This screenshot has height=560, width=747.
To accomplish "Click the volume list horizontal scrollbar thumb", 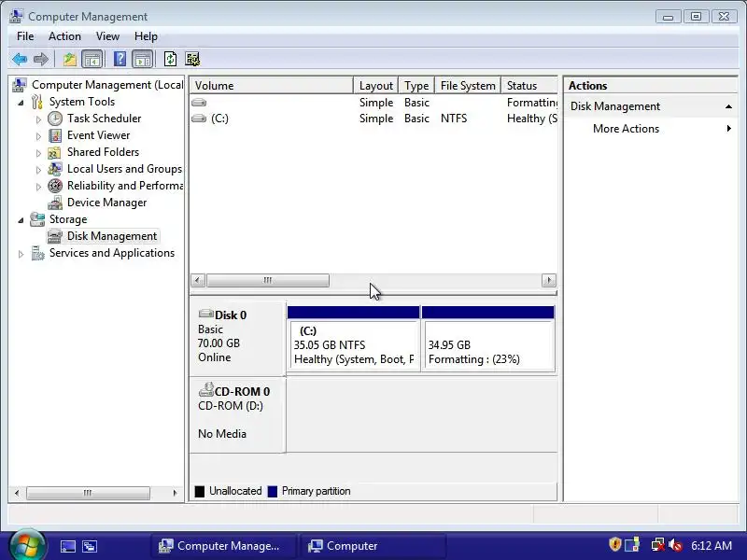I will pyautogui.click(x=268, y=281).
